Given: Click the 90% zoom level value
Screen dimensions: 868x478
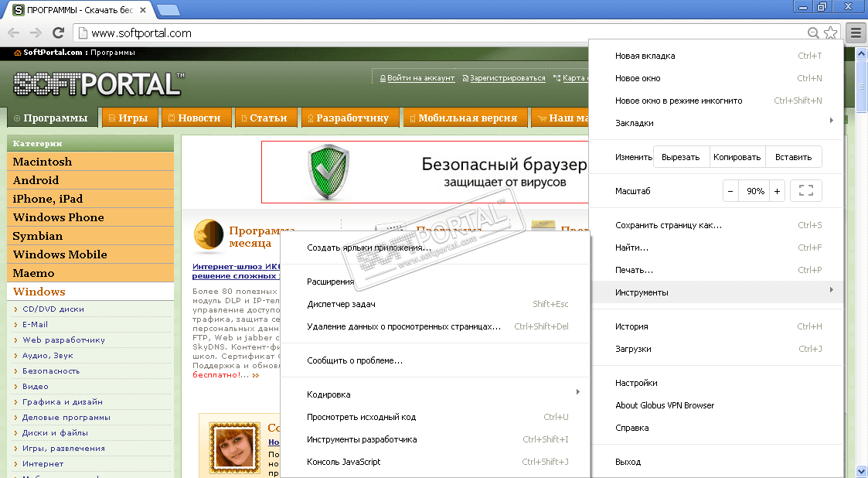Looking at the screenshot, I should coord(755,191).
